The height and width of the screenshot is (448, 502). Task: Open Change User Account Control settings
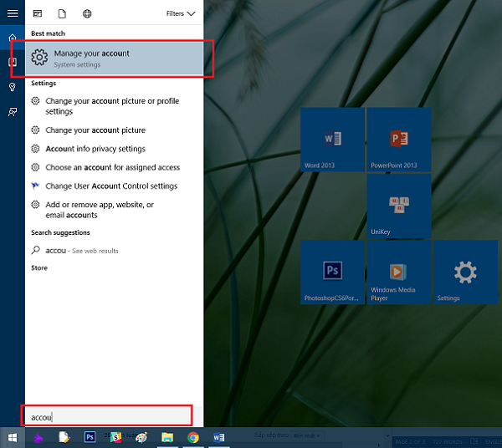[x=110, y=186]
